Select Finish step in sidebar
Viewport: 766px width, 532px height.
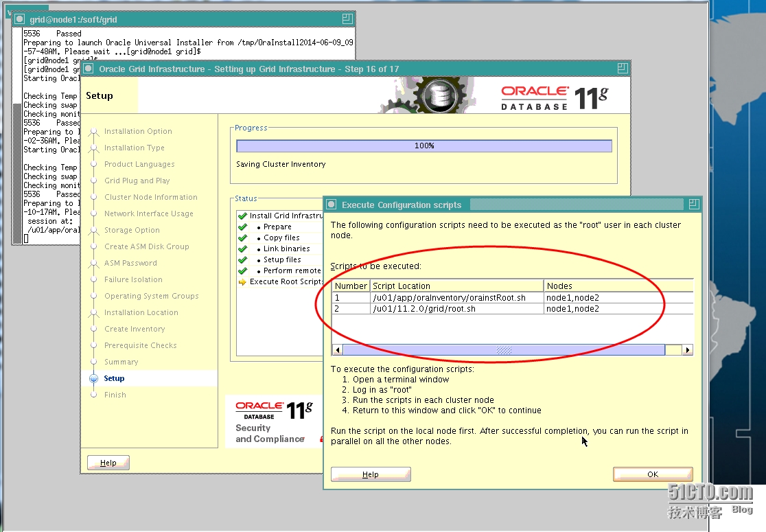point(115,395)
